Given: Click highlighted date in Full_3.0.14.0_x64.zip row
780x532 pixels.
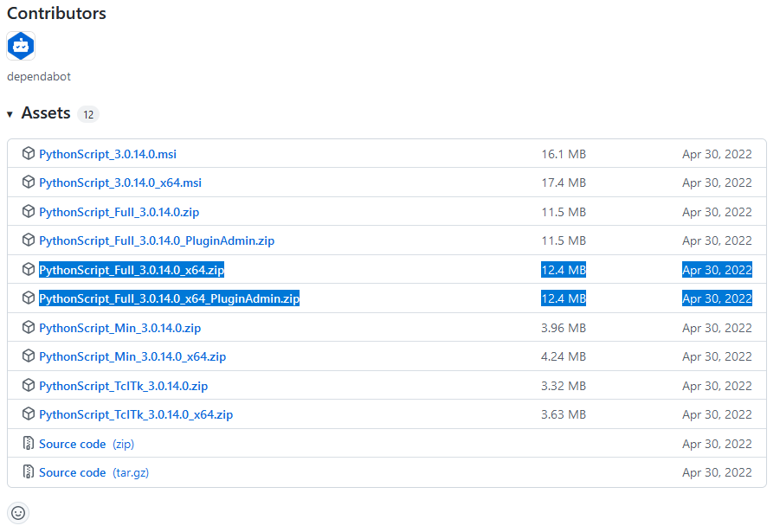Looking at the screenshot, I should (x=717, y=270).
